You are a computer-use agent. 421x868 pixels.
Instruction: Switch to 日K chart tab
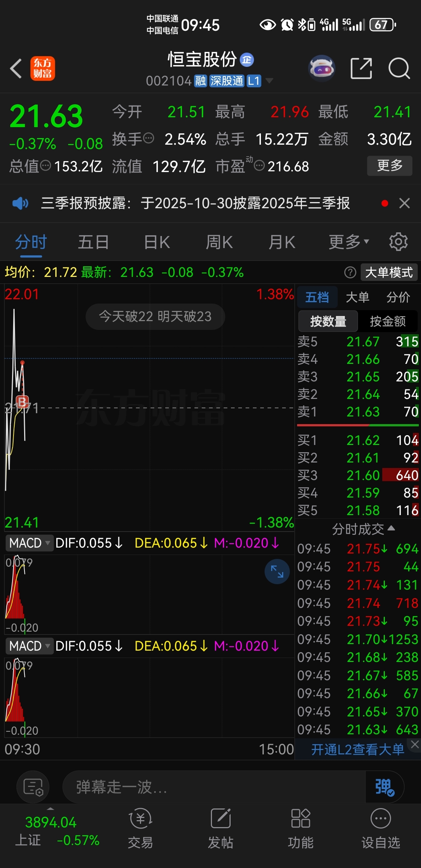(157, 242)
